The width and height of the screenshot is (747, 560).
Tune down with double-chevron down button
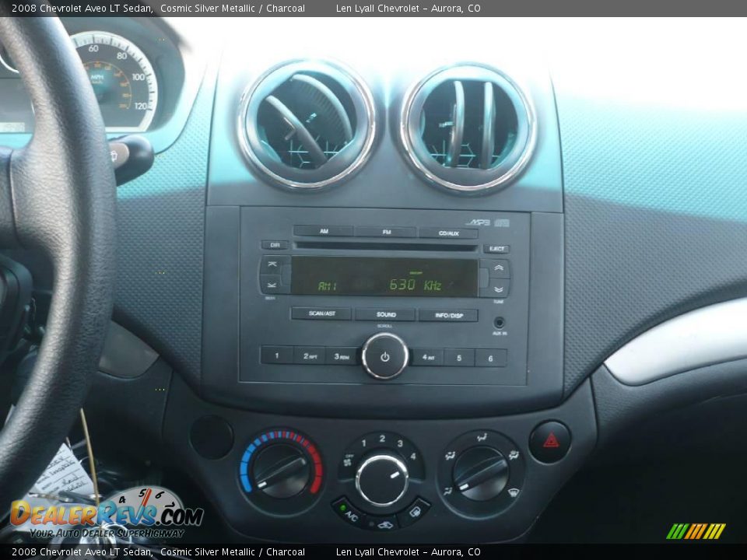click(498, 289)
